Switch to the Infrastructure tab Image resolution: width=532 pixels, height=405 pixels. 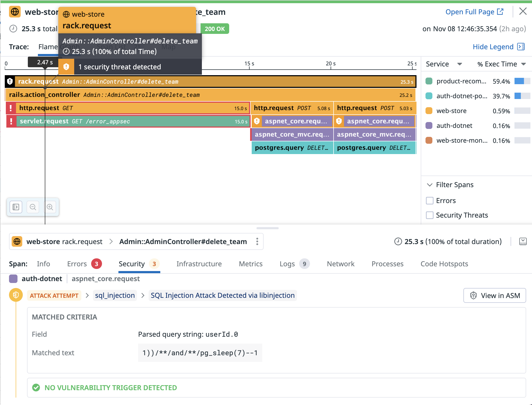(x=199, y=264)
